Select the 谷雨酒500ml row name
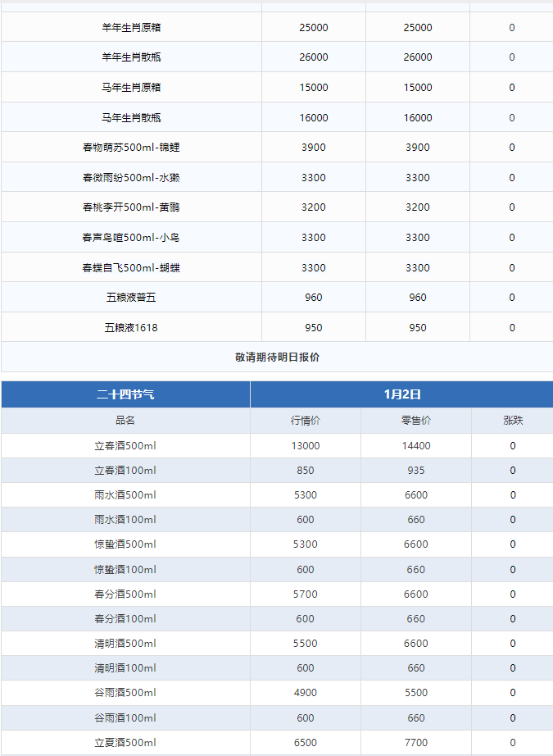Viewport: 553px width, 756px height. tap(125, 692)
